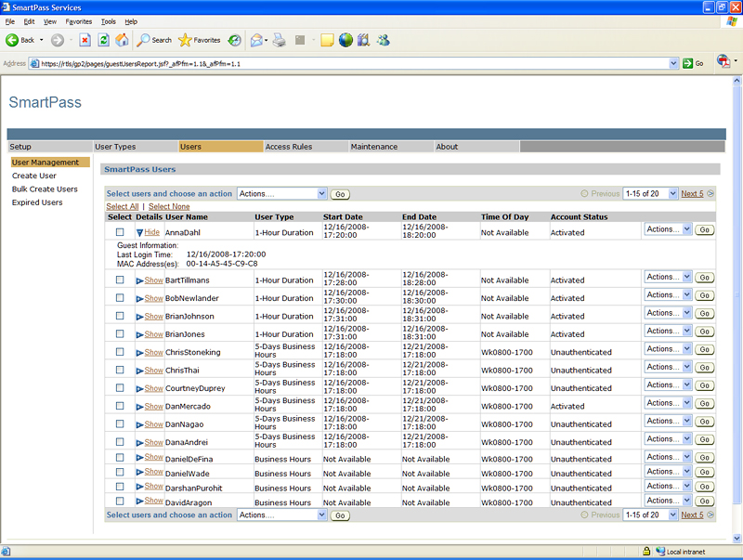Viewport: 743px width, 560px height.
Task: Click the Messenger people icon
Action: 383,40
